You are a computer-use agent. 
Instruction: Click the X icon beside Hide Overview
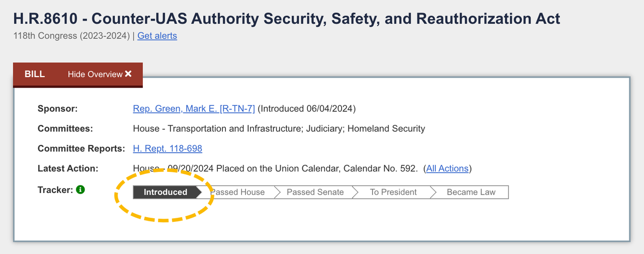128,74
